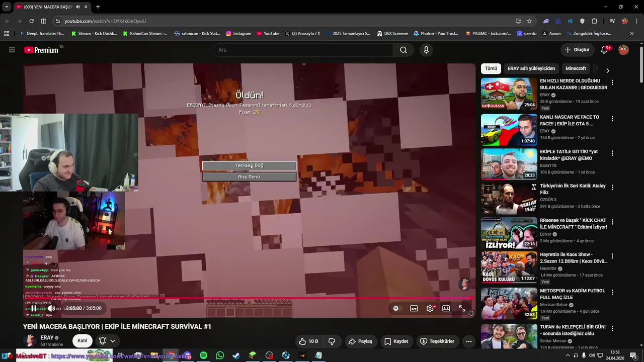
Task: Open options for the Kaos Show video
Action: pos(612,256)
